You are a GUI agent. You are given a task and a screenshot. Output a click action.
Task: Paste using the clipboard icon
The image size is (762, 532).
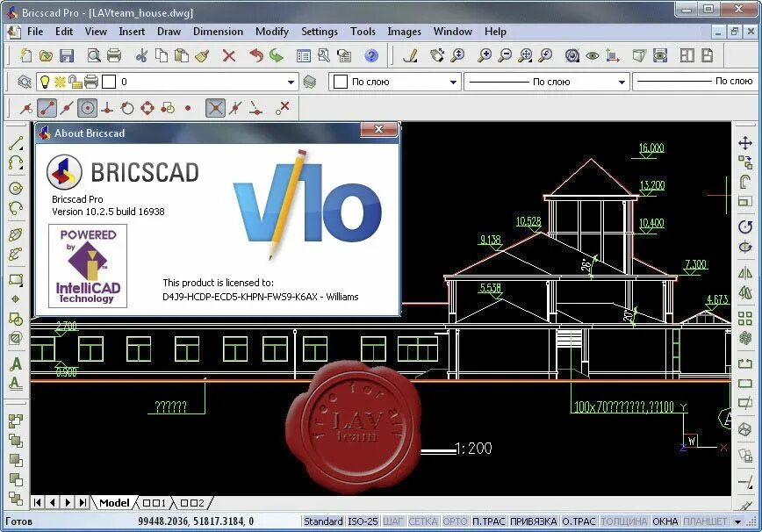click(182, 55)
